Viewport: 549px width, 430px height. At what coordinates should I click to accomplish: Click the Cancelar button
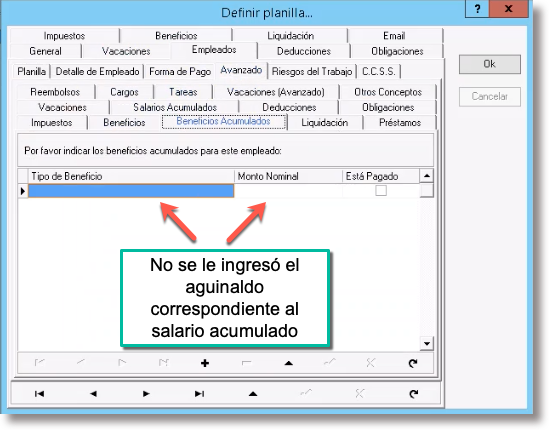coord(489,96)
